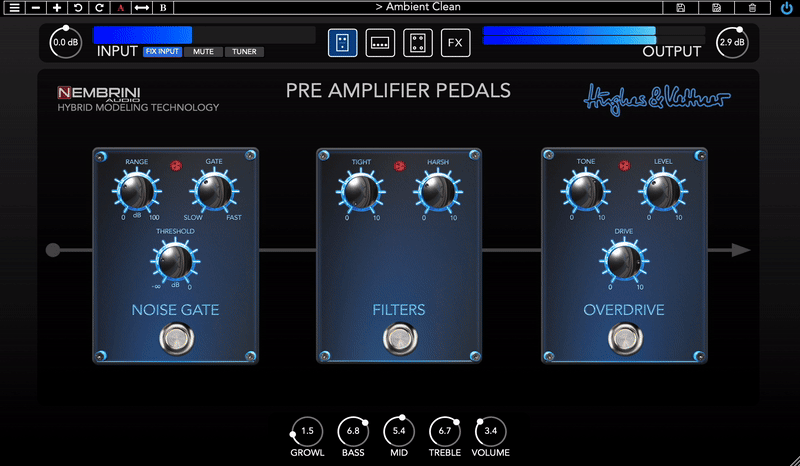Screen dimensions: 800x466
Task: Click the FILTERS pedal title
Action: 398,310
